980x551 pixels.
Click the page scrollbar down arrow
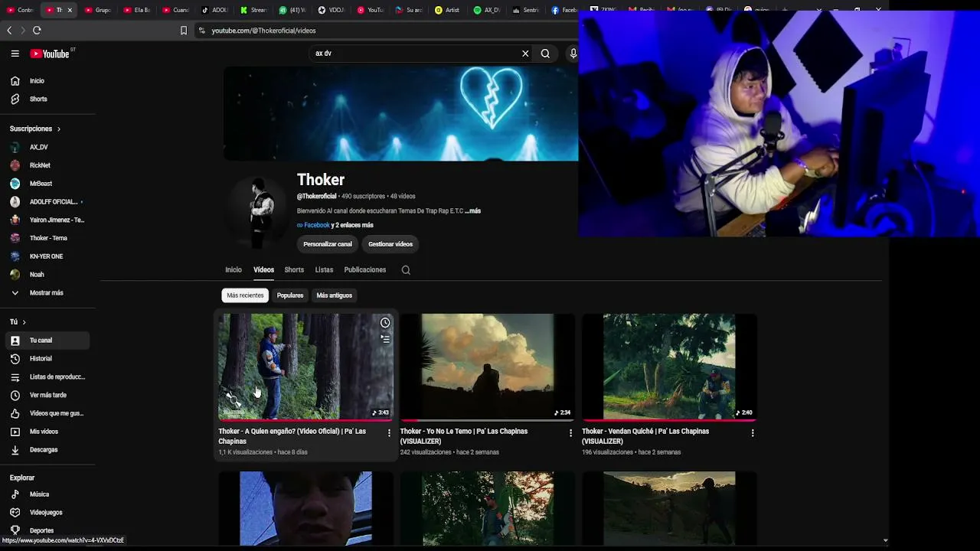tap(885, 540)
